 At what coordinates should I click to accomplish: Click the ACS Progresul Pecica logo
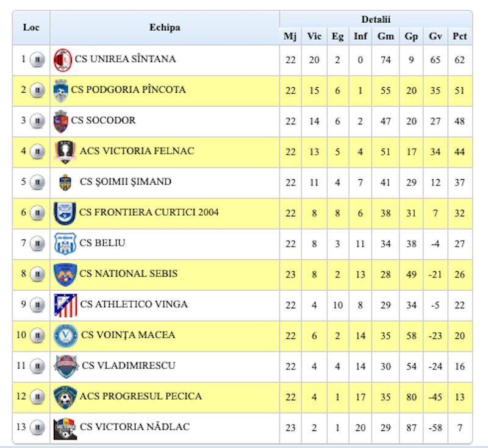[64, 397]
